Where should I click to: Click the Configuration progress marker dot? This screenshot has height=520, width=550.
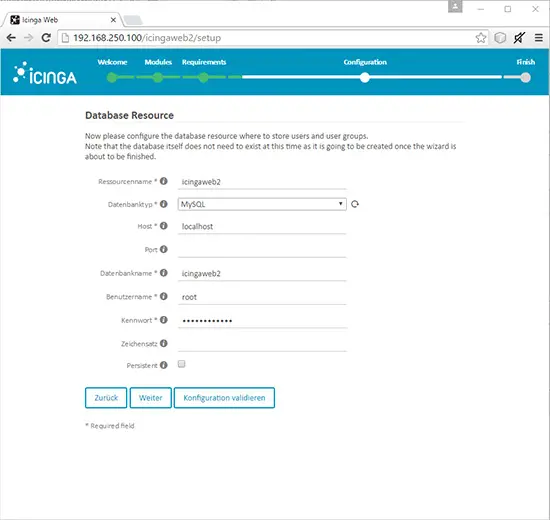tap(365, 78)
